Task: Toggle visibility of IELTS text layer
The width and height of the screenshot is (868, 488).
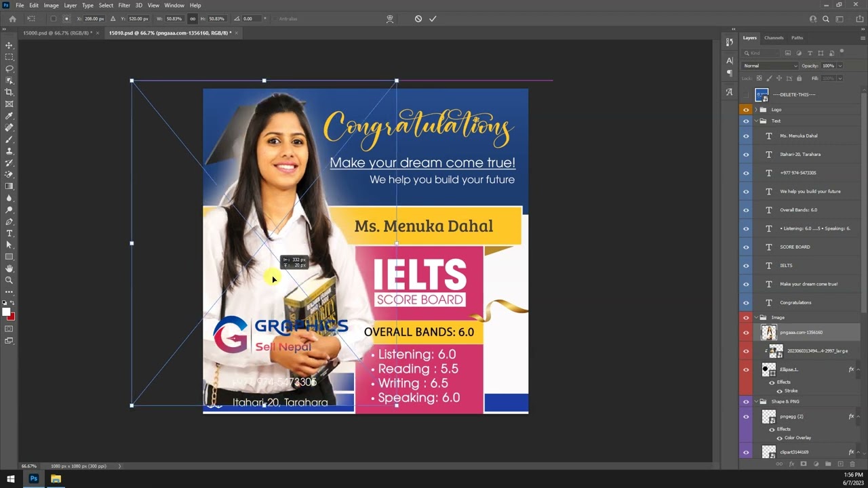Action: [x=746, y=265]
